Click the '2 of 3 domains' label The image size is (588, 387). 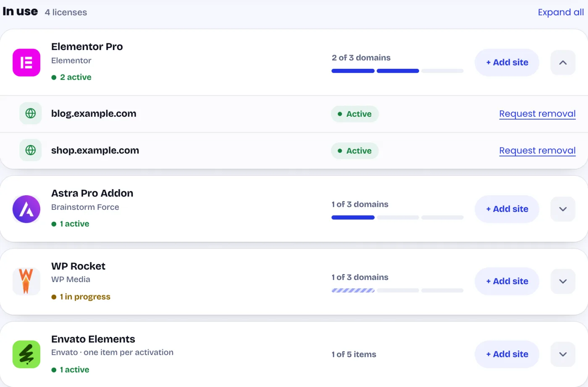[x=361, y=58]
